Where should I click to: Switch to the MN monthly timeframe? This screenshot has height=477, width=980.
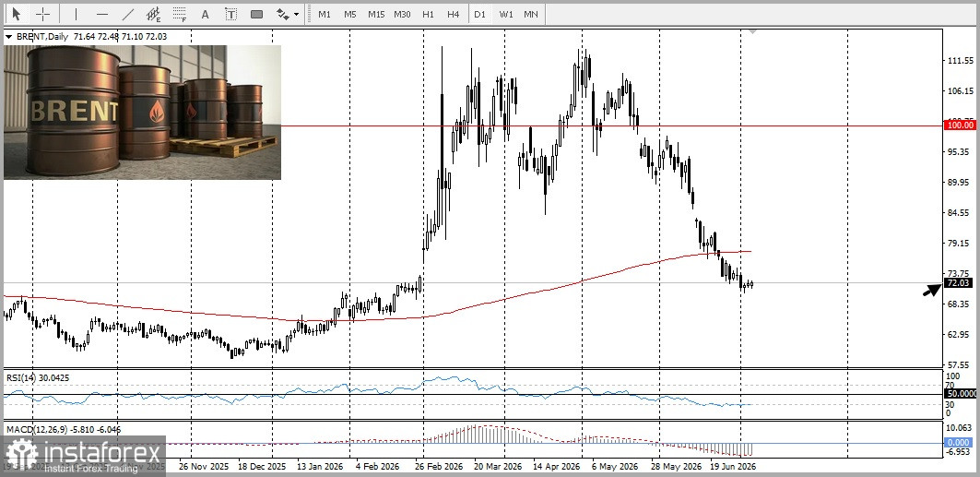click(x=531, y=14)
